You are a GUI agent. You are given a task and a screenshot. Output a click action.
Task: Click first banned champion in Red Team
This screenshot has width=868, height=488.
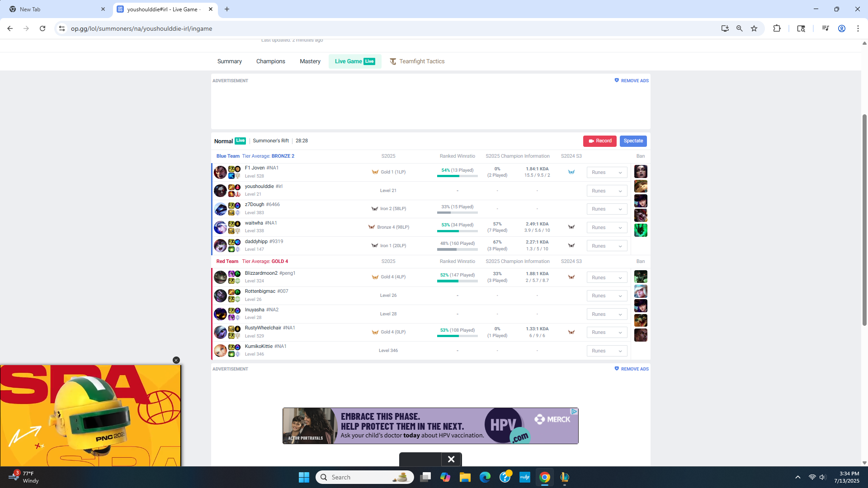(x=641, y=277)
